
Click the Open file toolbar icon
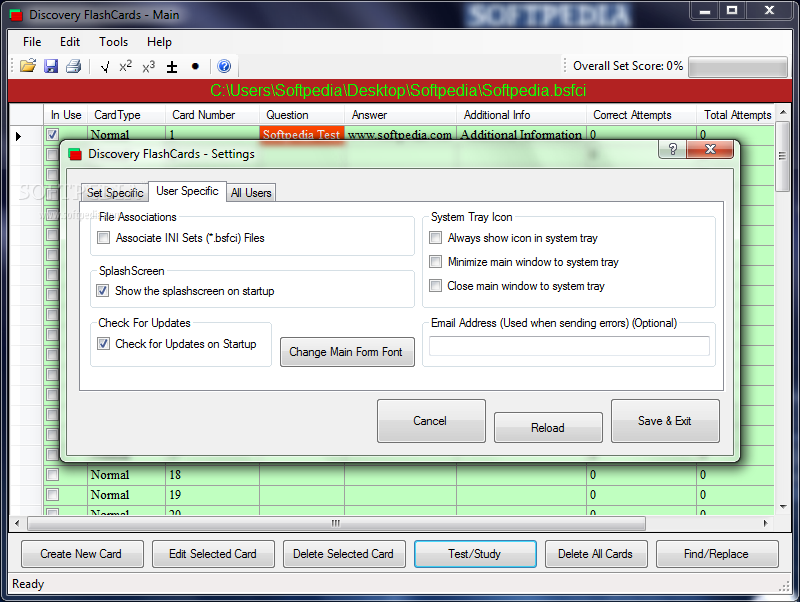pyautogui.click(x=28, y=66)
